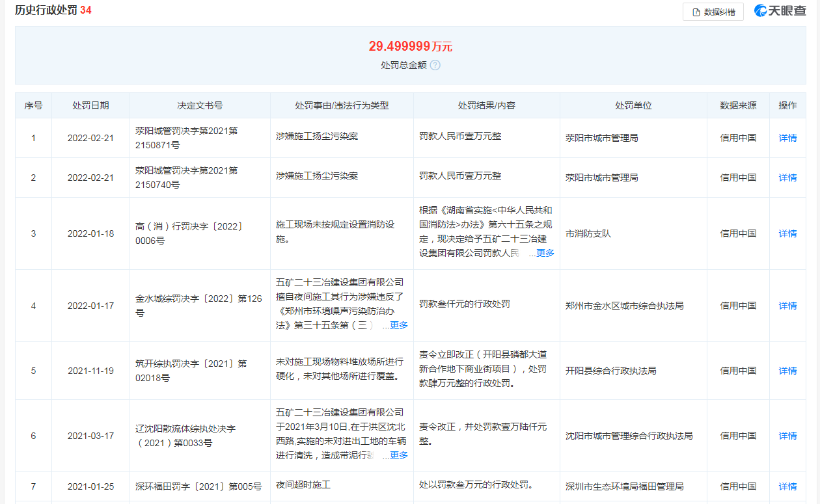This screenshot has height=504, width=820.
Task: Click the 处罚总金额 label
Action: point(403,65)
